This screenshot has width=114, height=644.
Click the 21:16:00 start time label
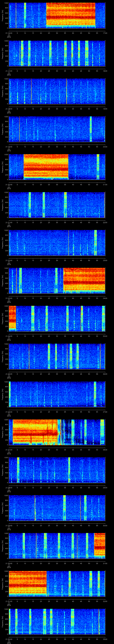[9, 33]
